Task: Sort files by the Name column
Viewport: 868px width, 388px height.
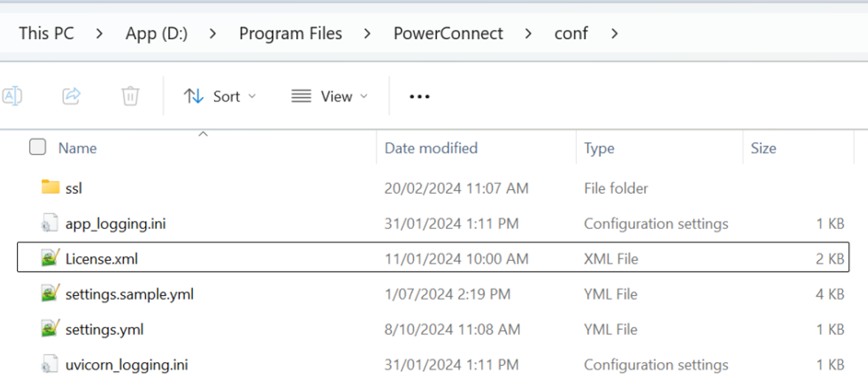Action: click(77, 148)
